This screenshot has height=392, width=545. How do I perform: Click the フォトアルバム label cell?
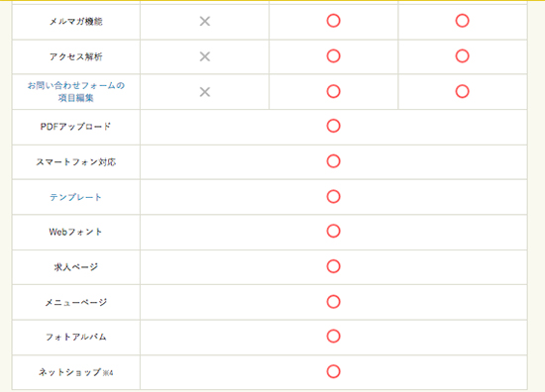click(75, 338)
